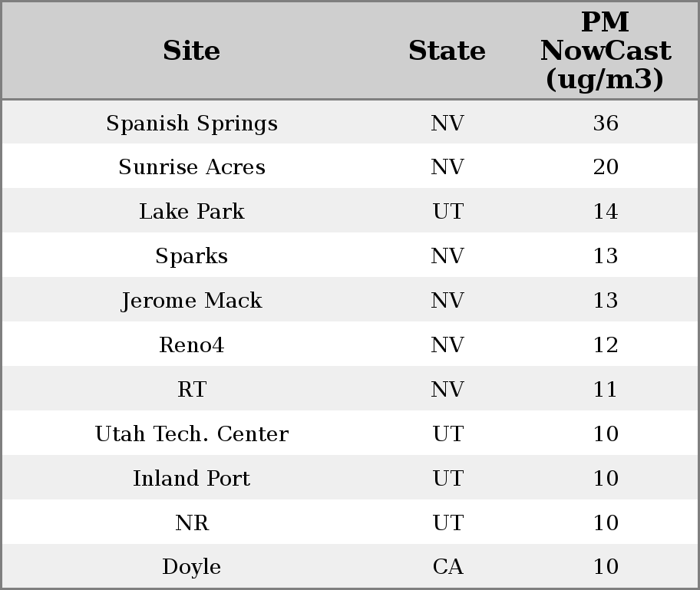Screen dimensions: 700x590
Task: Select the Reno4 site cell
Action: pos(191,345)
